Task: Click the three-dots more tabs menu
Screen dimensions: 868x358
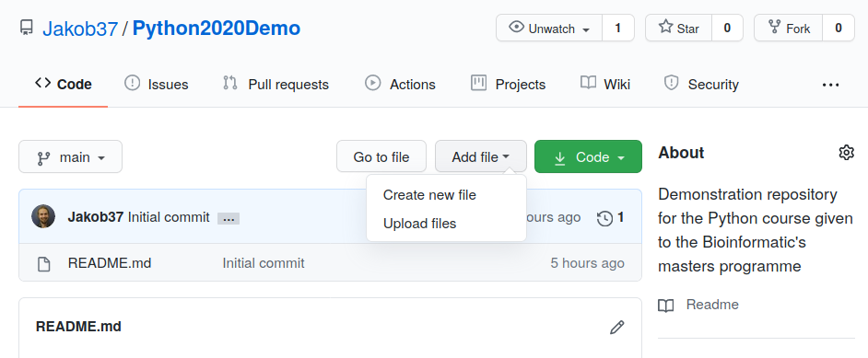Action: (830, 85)
